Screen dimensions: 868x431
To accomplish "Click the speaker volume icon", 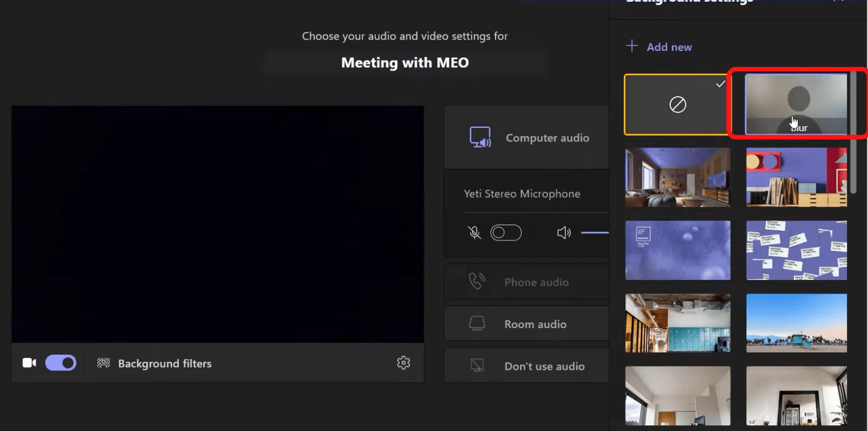I will (563, 232).
